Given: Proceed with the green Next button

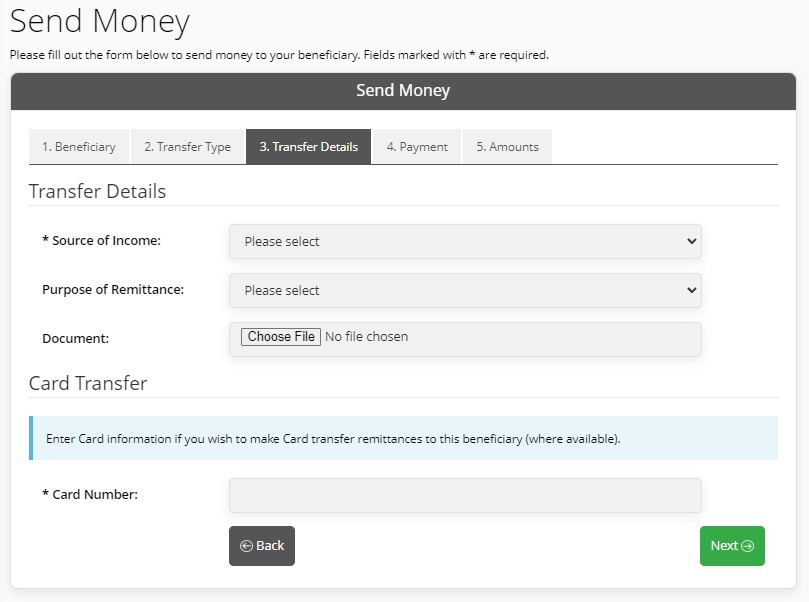Looking at the screenshot, I should coord(732,546).
